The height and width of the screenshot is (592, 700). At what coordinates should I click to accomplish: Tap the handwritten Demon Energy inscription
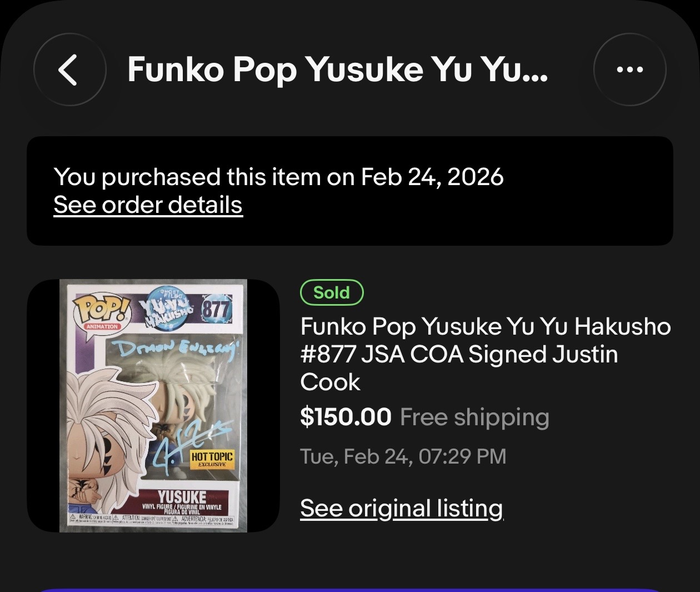(176, 350)
